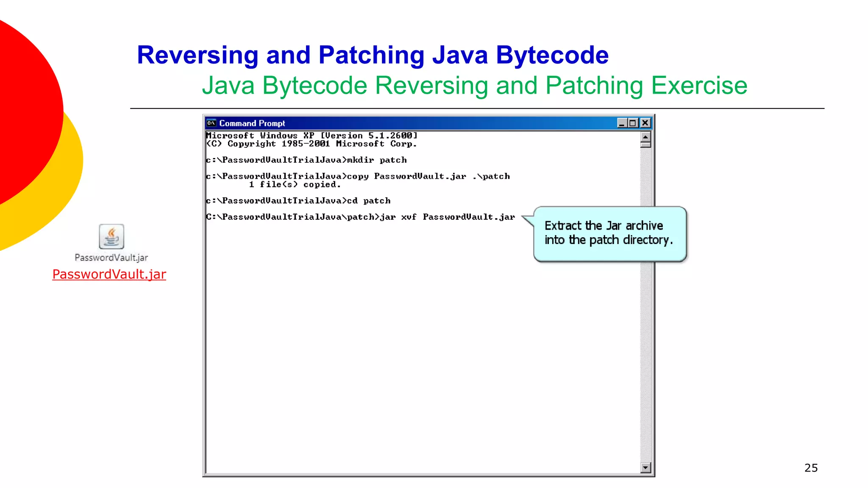Close the Command Prompt window
Image resolution: width=868 pixels, height=488 pixels.
tap(645, 123)
